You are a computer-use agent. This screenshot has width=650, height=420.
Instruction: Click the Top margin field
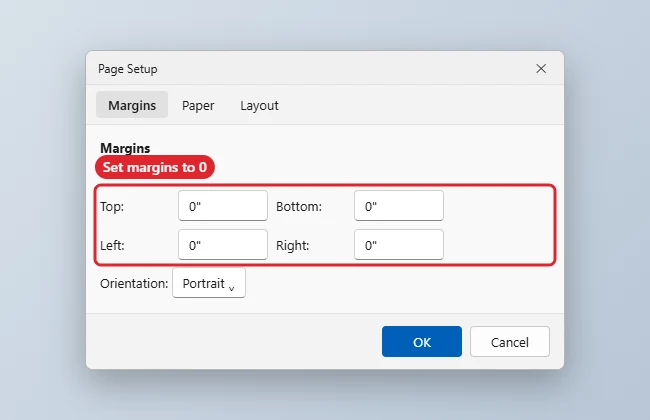point(223,206)
